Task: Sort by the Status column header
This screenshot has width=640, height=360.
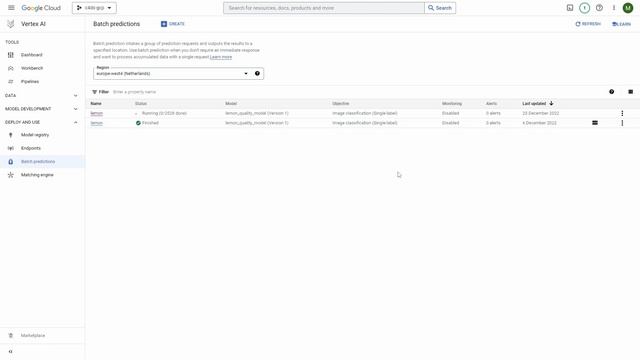Action: pyautogui.click(x=141, y=104)
